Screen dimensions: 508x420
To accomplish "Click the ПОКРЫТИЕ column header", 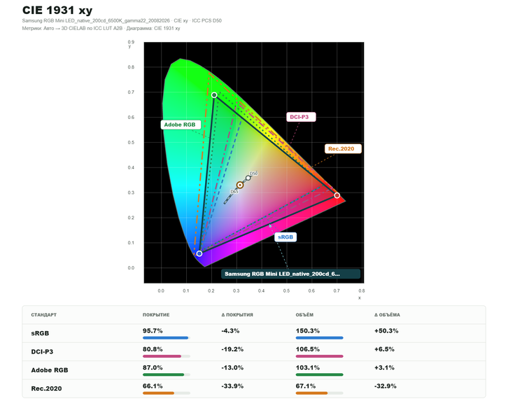I will 156,315.
